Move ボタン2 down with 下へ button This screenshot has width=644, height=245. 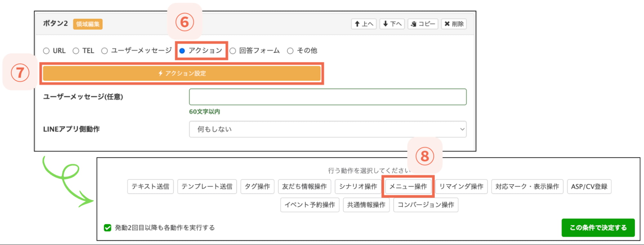tap(392, 24)
